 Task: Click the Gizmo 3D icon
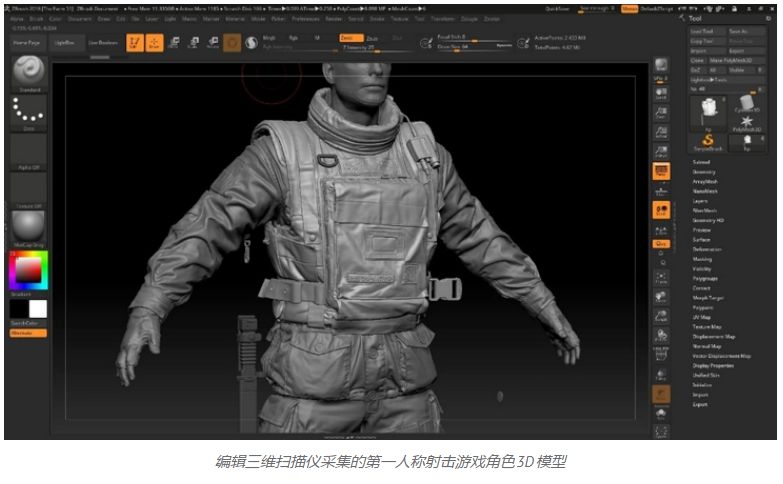coord(232,43)
